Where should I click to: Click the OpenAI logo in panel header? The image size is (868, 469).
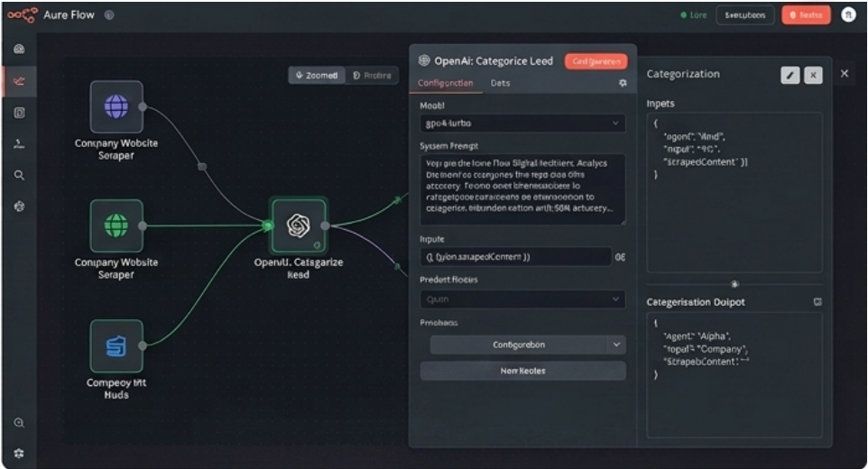point(424,60)
